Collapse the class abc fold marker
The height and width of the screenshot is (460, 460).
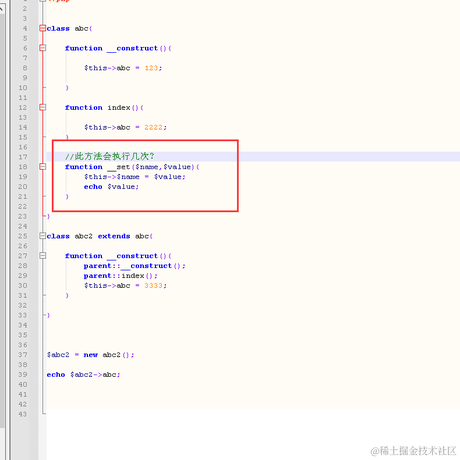click(42, 28)
